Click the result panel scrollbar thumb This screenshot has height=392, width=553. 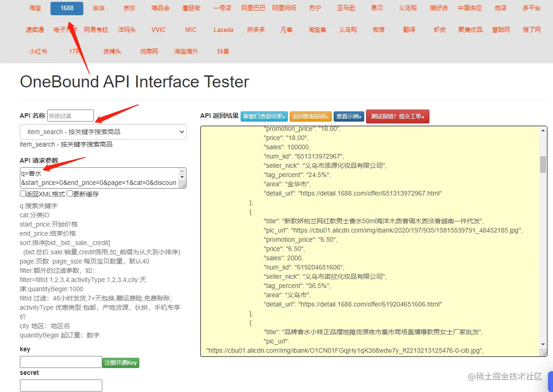point(543,165)
